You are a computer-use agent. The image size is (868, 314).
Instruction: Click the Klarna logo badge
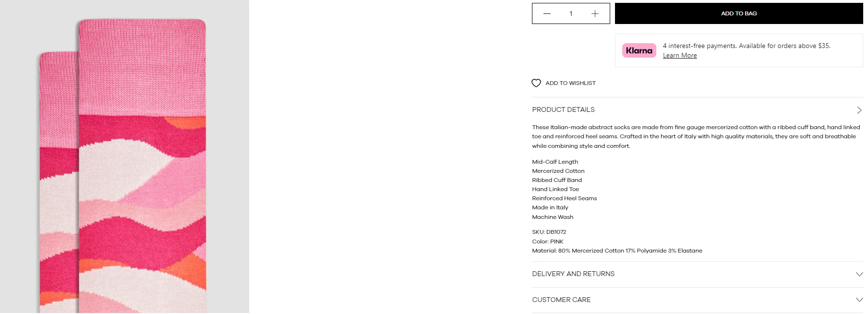(639, 50)
